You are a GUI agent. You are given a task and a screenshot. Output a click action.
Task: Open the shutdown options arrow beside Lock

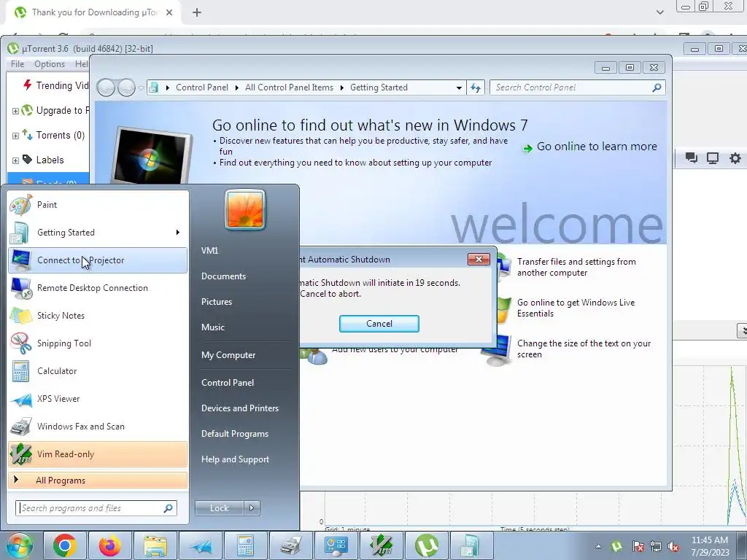point(252,508)
